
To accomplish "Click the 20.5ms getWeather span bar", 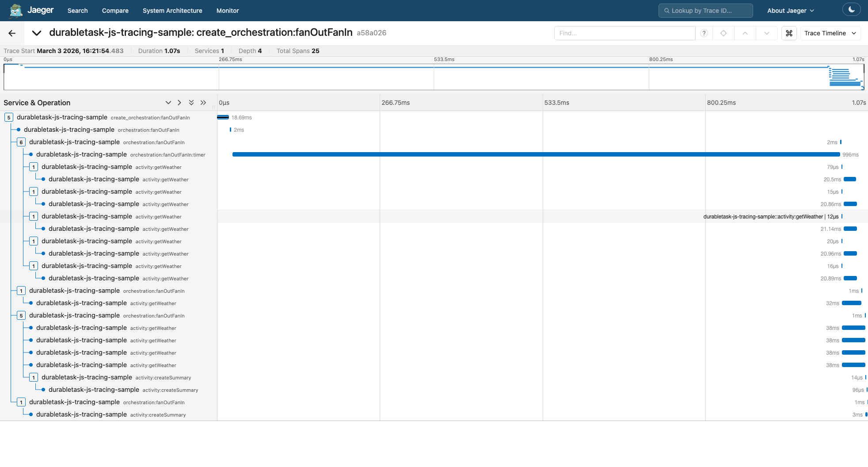I will [x=850, y=179].
